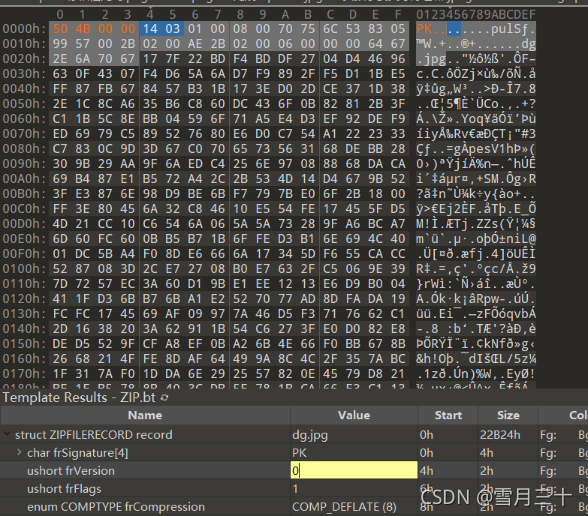Select byte 6C in row 0000h
The width and height of the screenshot is (588, 516).
pos(330,29)
